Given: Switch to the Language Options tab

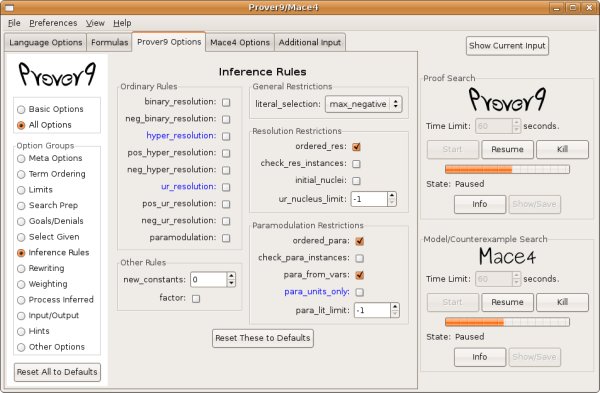Looking at the screenshot, I should [46, 42].
